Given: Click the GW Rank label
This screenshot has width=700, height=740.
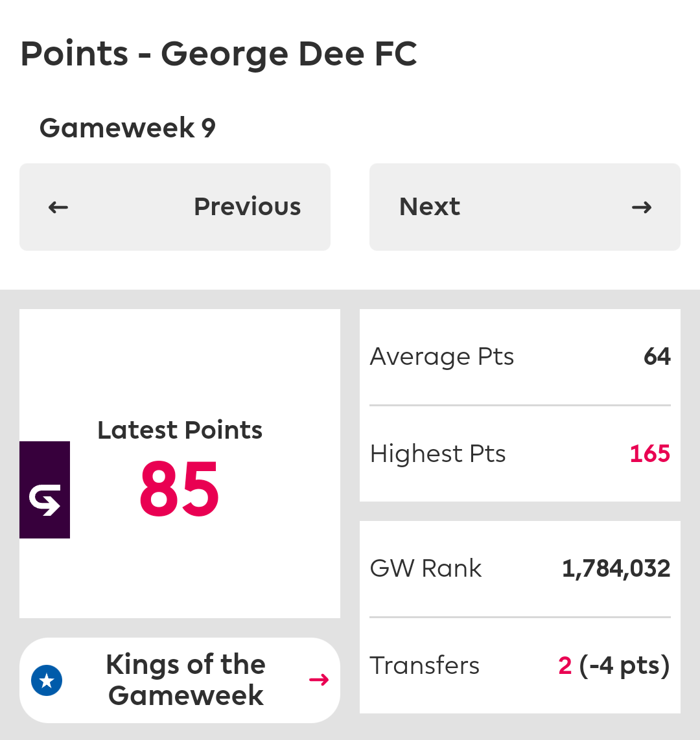Looking at the screenshot, I should pyautogui.click(x=426, y=568).
